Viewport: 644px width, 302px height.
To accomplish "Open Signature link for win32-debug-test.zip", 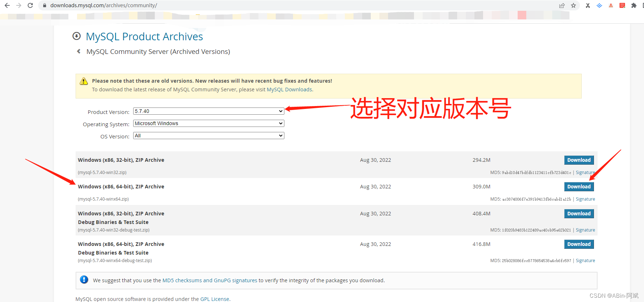I will pos(585,230).
